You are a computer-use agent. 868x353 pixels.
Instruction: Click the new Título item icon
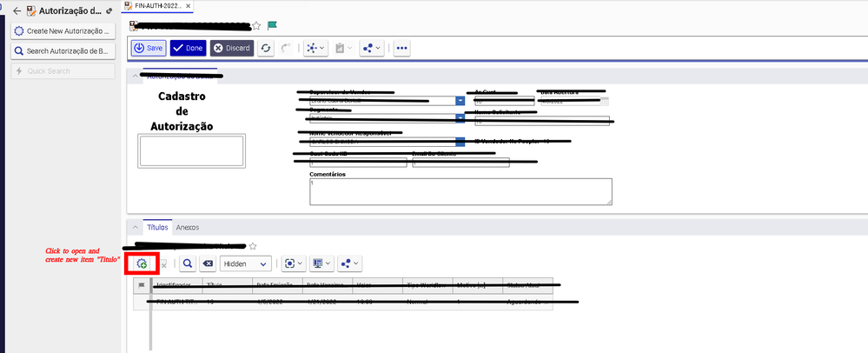(x=141, y=263)
